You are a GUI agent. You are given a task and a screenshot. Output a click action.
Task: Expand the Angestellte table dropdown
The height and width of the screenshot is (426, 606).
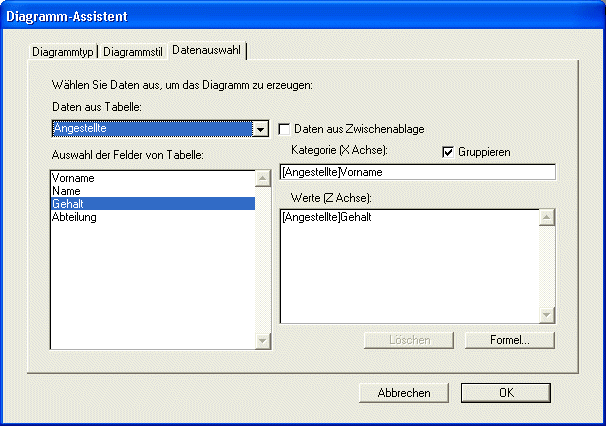coord(261,129)
